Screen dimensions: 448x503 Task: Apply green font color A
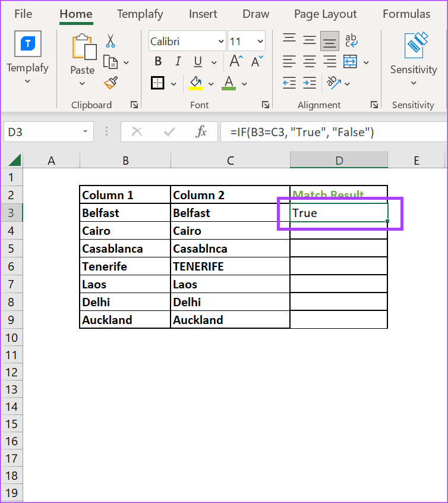click(x=229, y=83)
